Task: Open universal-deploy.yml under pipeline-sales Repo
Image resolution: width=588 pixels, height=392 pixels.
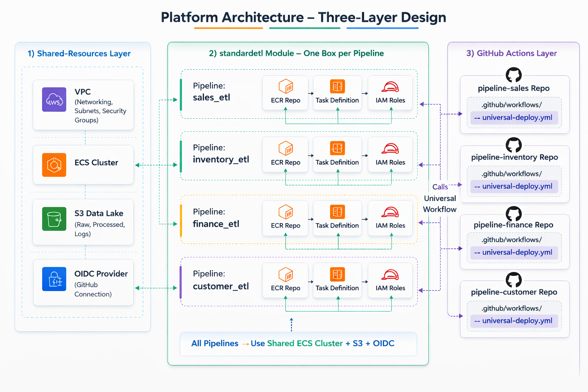Action: (x=514, y=118)
